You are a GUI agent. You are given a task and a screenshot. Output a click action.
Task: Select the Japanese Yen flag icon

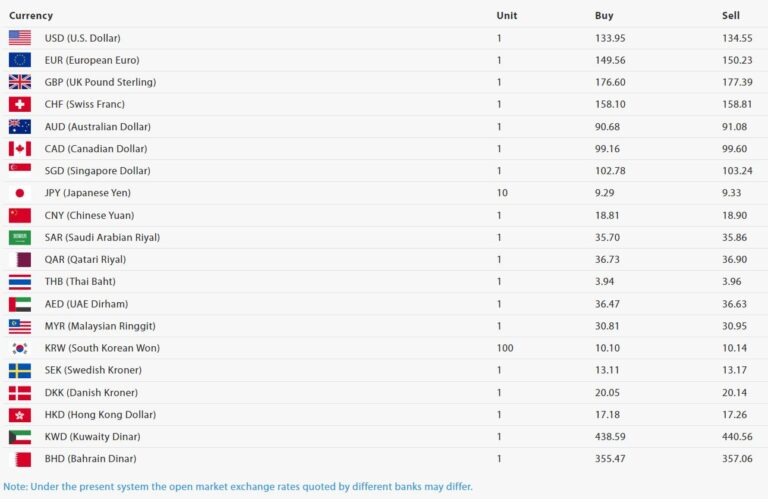(20, 193)
